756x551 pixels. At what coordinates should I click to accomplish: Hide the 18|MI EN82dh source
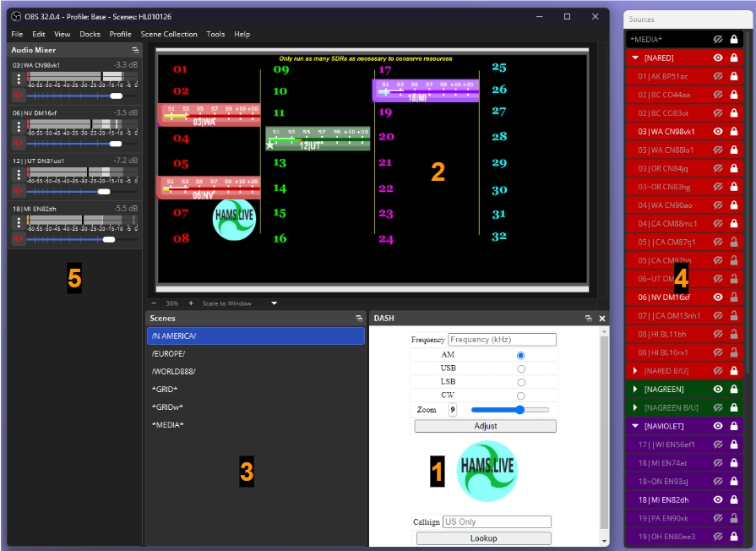[x=716, y=499]
